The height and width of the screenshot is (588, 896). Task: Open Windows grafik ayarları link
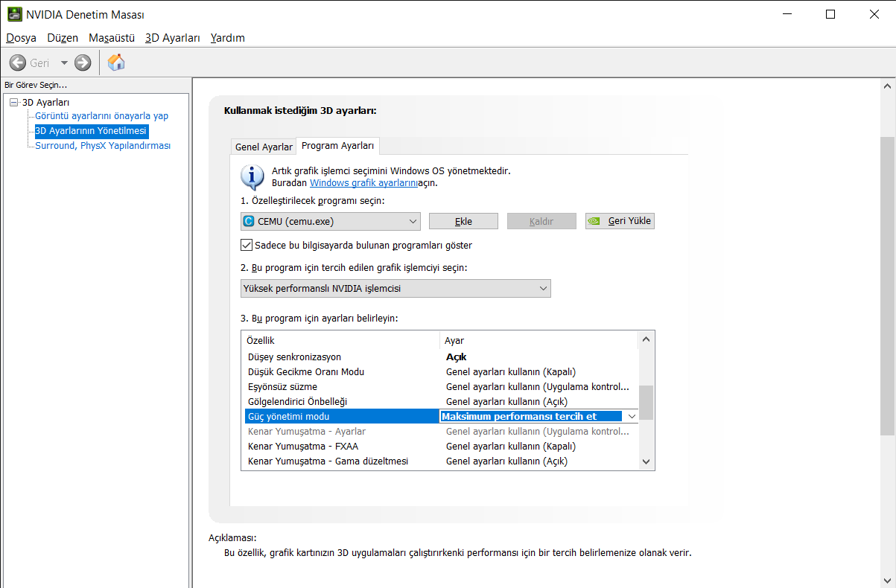(363, 182)
